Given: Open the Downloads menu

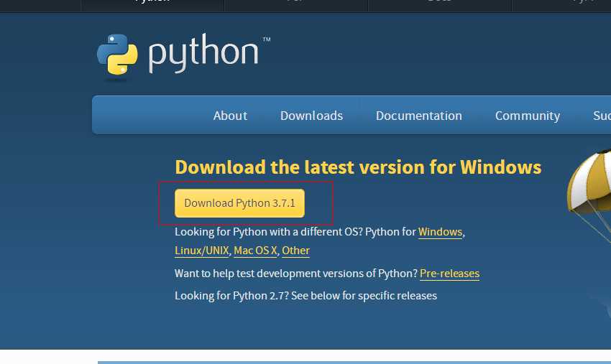Looking at the screenshot, I should pyautogui.click(x=311, y=116).
